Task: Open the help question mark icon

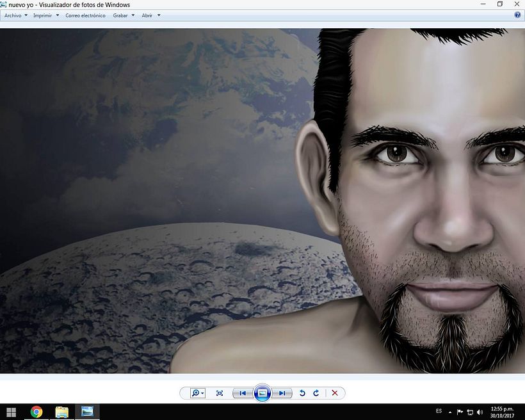Action: click(517, 15)
